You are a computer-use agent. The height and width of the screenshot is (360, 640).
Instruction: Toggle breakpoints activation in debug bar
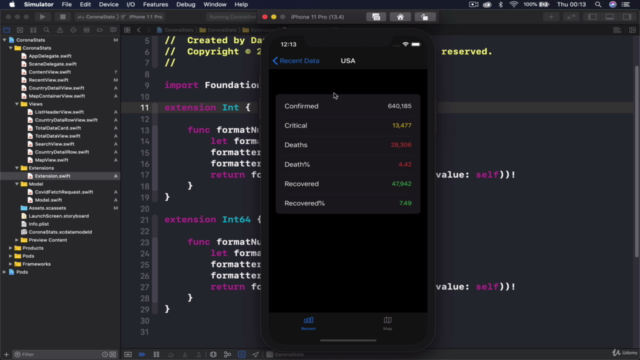click(142, 355)
